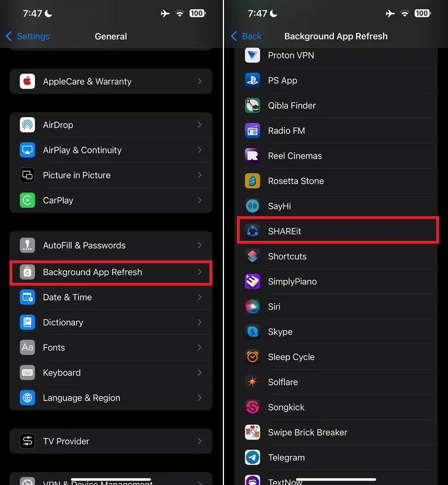The height and width of the screenshot is (485, 448).
Task: Select Songkick in the app list
Action: 336,407
